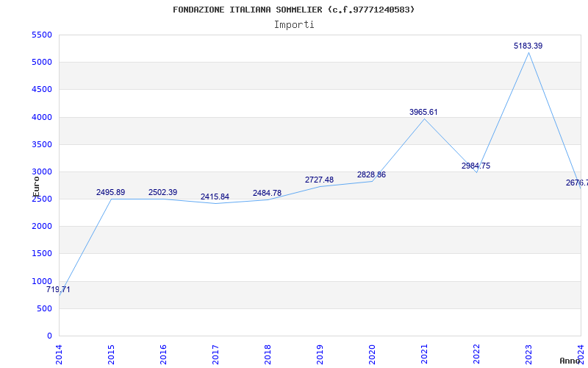The height and width of the screenshot is (368, 588).
Task: Click the 2022 x-axis year label
Action: [x=476, y=355]
